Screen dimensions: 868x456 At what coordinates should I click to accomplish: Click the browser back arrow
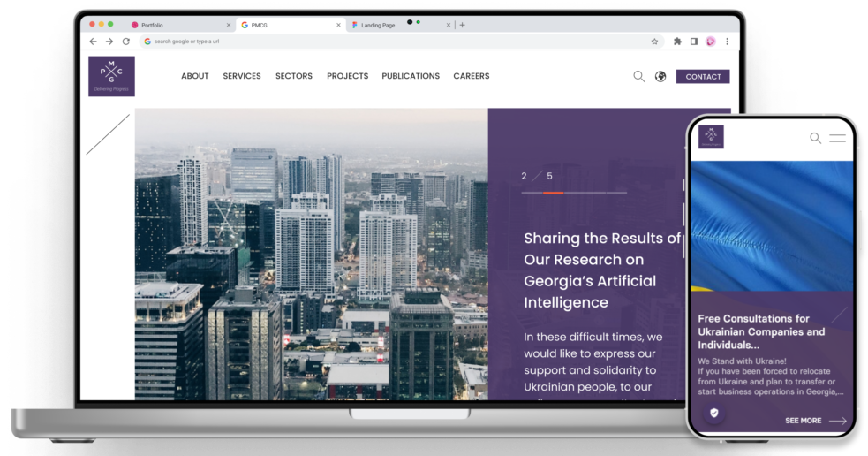pyautogui.click(x=93, y=42)
